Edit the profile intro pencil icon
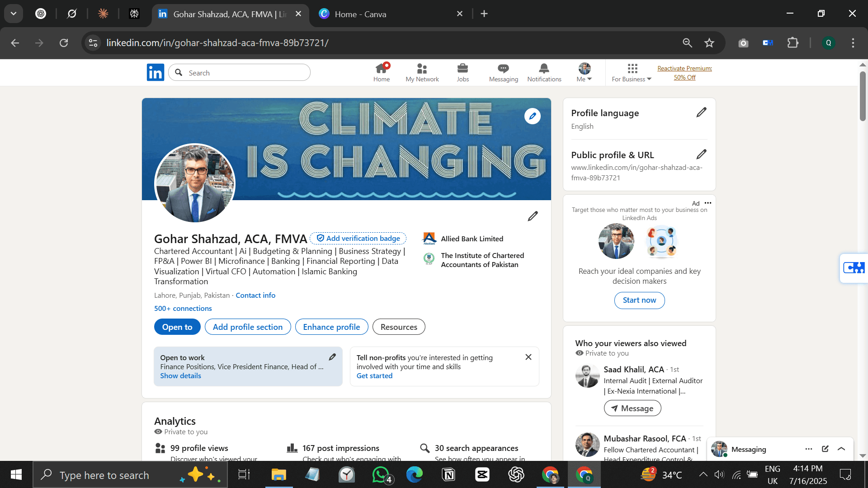868x488 pixels. click(x=533, y=216)
